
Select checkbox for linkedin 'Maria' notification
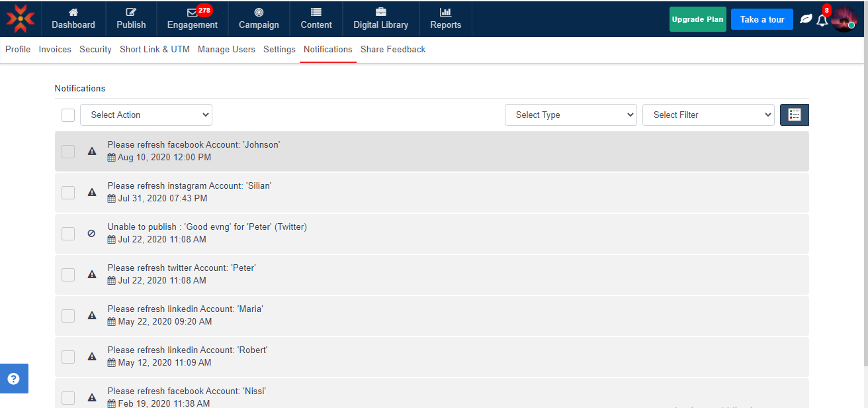pyautogui.click(x=68, y=316)
